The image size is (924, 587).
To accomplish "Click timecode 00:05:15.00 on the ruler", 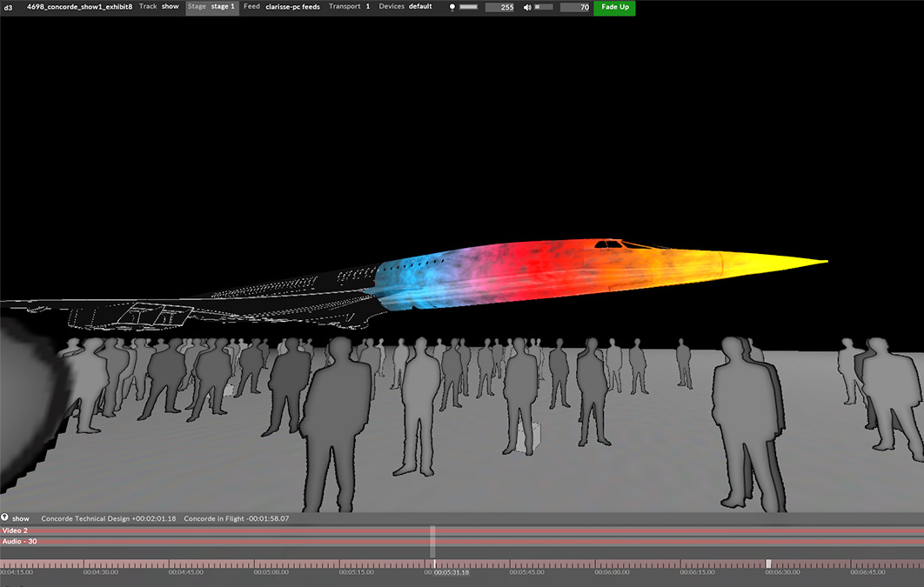I will tap(356, 572).
